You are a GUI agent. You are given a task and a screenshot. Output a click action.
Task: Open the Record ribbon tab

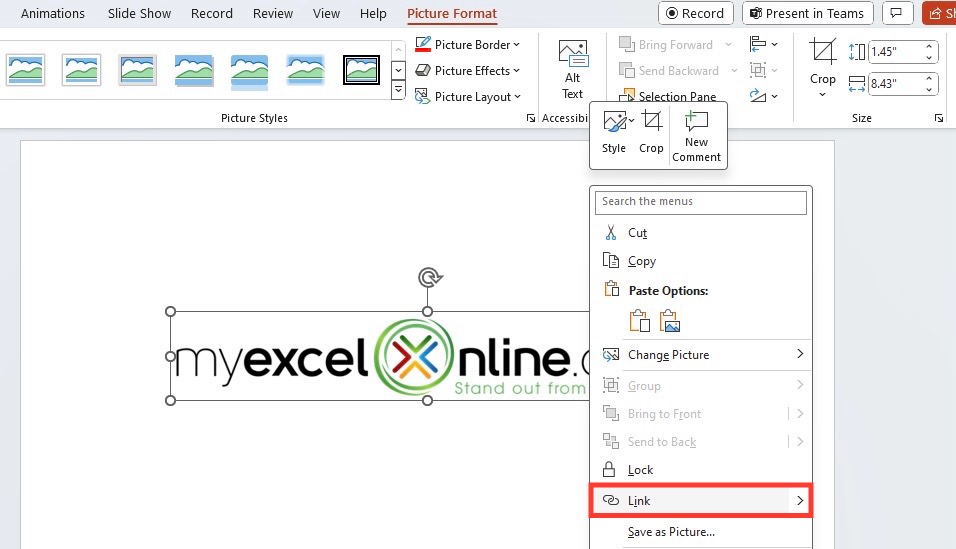(x=212, y=13)
